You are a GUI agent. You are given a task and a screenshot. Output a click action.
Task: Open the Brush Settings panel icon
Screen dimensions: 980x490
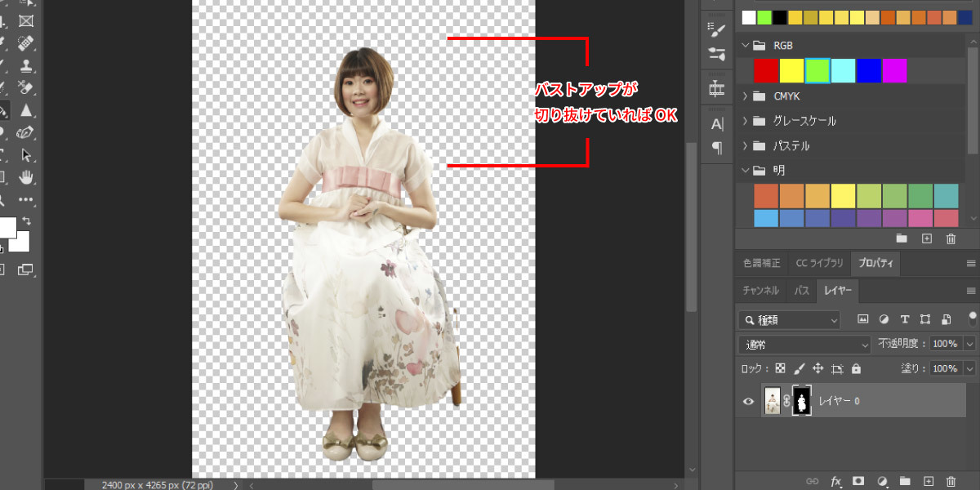(x=717, y=31)
